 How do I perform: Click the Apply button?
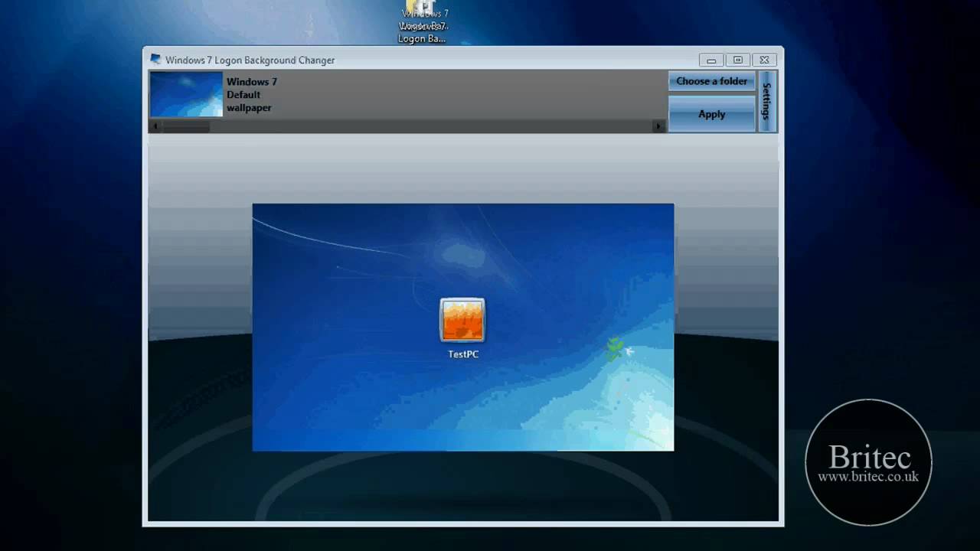click(711, 114)
